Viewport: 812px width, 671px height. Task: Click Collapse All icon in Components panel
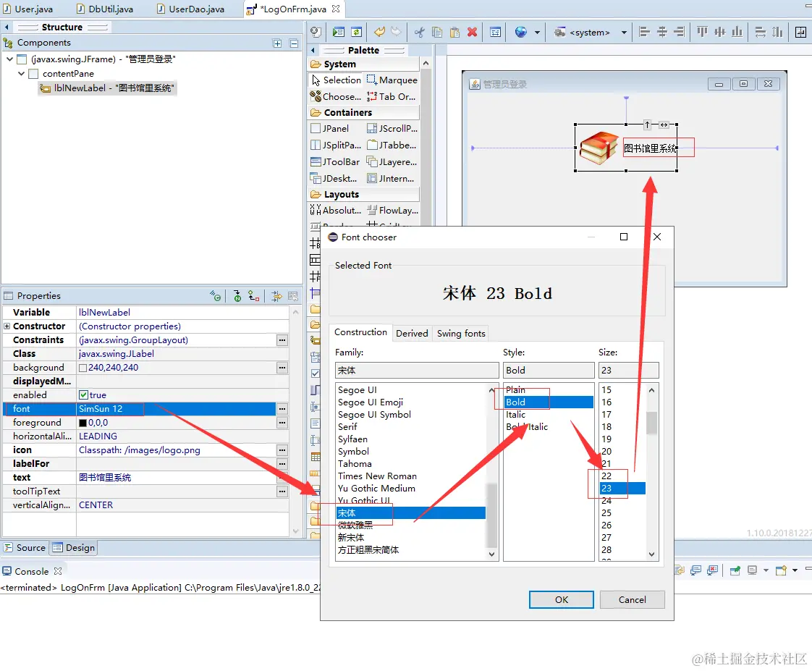pyautogui.click(x=294, y=43)
